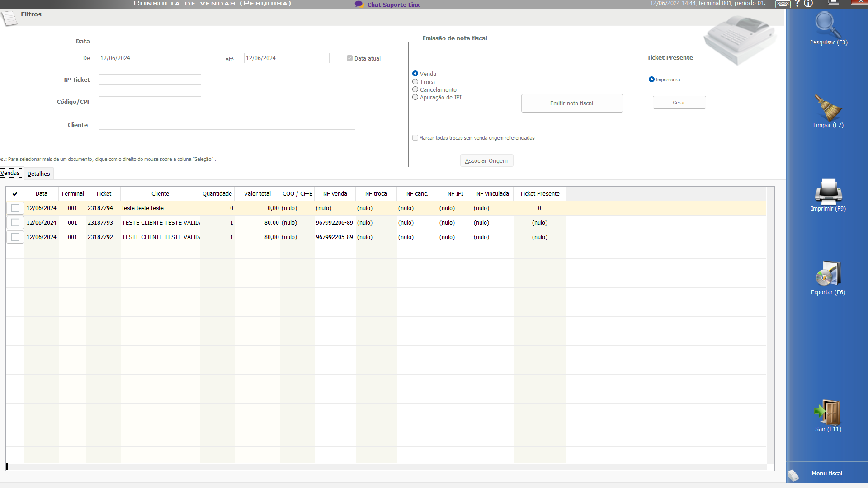Click the Gerar button
868x488 pixels.
pyautogui.click(x=679, y=103)
